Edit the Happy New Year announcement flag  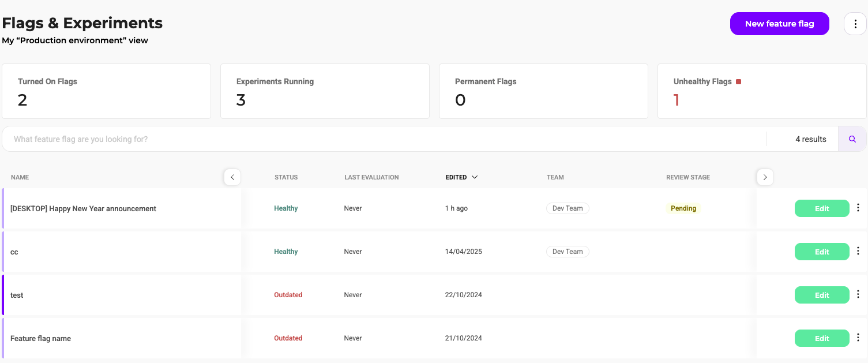pos(821,208)
